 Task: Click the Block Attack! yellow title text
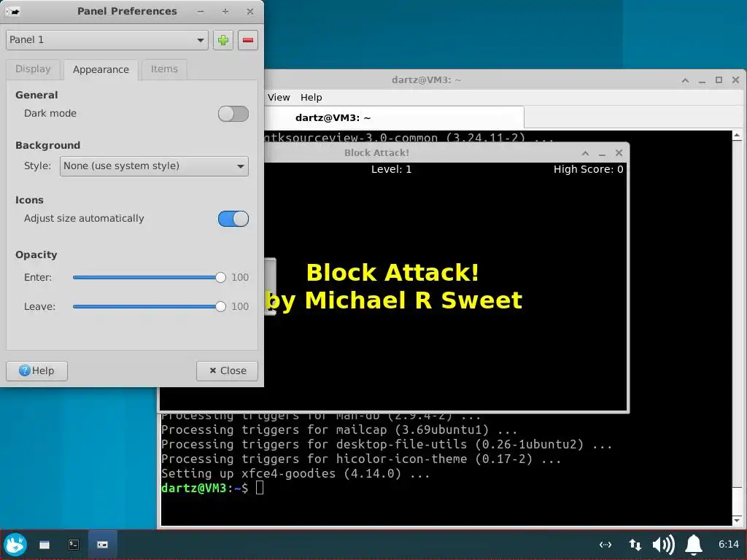point(392,273)
